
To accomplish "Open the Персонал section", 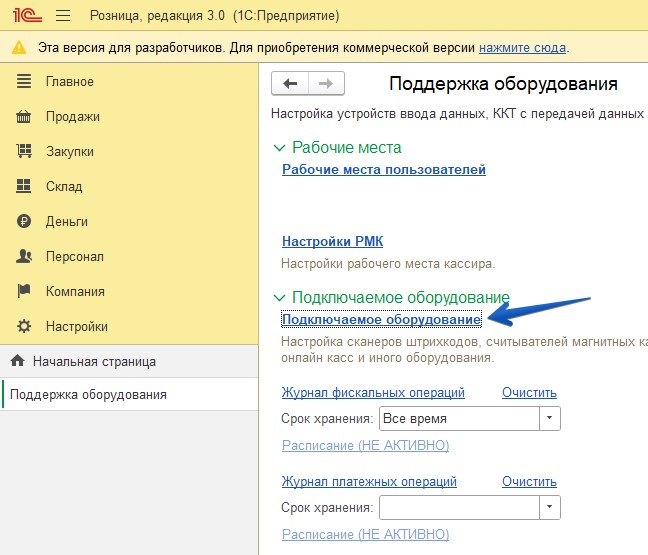I will 74,256.
